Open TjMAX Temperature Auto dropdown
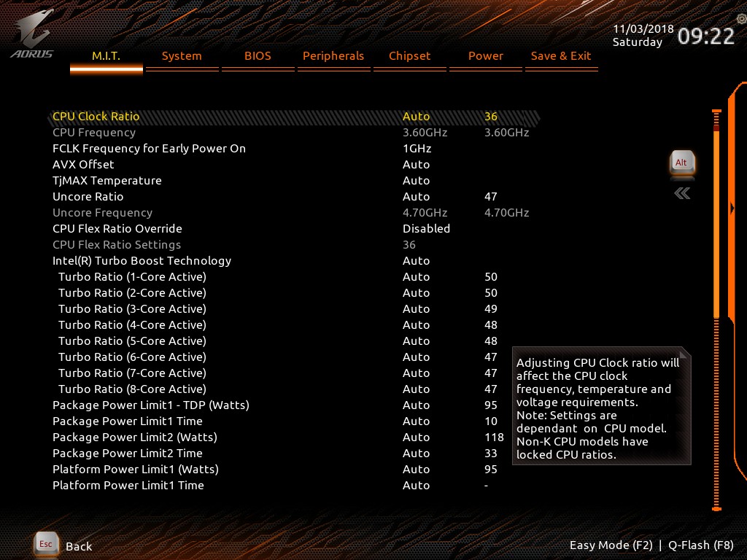This screenshot has height=560, width=747. point(417,181)
